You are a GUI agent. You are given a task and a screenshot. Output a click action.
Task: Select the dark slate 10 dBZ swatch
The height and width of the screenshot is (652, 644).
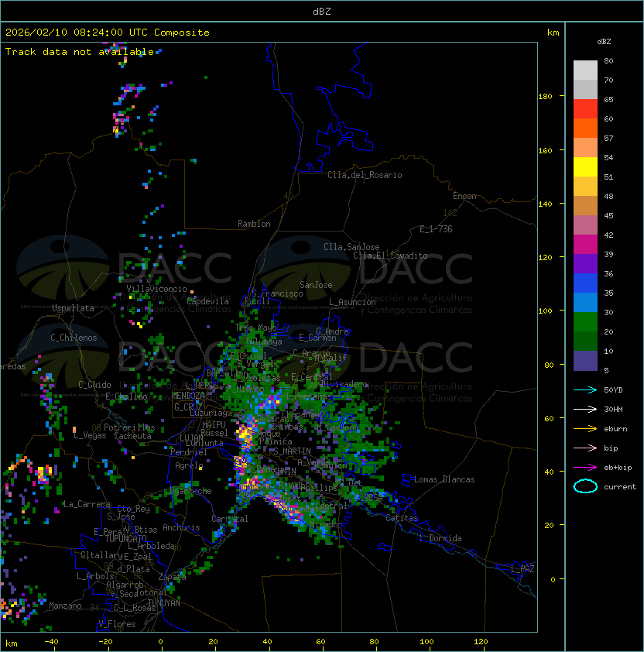click(x=585, y=361)
